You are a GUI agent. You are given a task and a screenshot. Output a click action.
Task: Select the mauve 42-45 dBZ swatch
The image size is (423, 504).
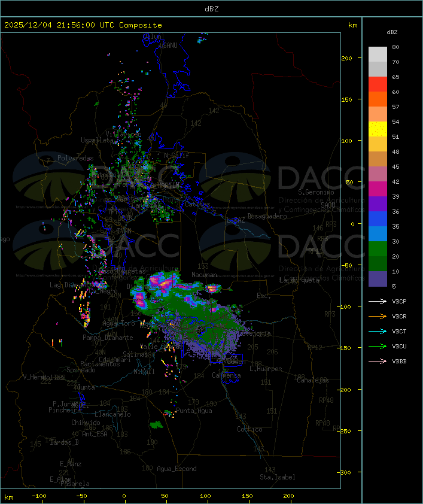(378, 174)
